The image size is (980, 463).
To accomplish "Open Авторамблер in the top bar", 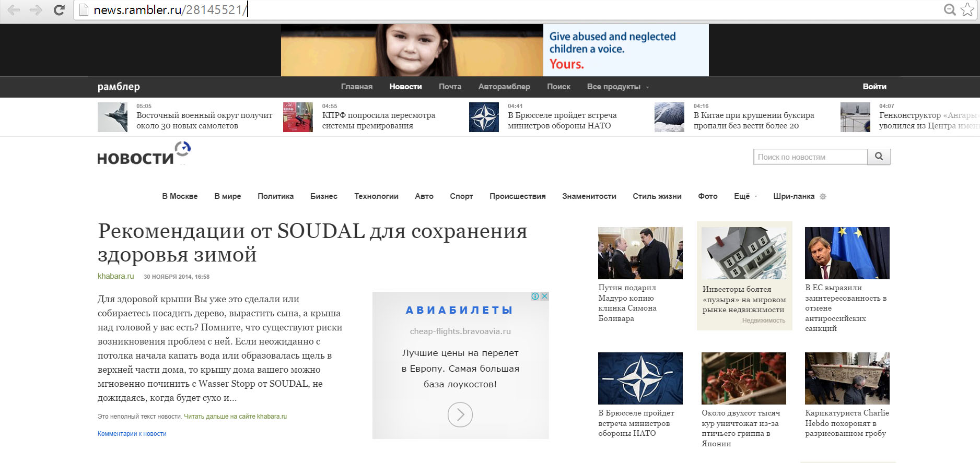I will click(x=504, y=87).
